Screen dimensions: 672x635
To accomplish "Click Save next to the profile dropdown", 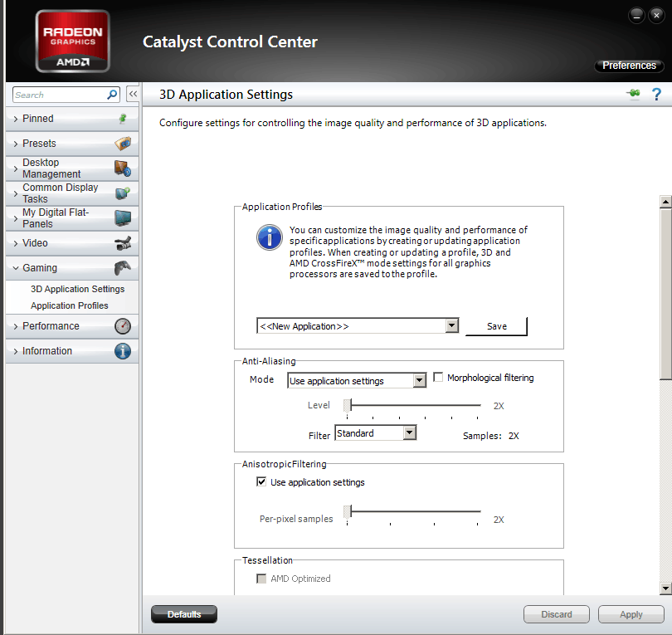I will (x=496, y=326).
